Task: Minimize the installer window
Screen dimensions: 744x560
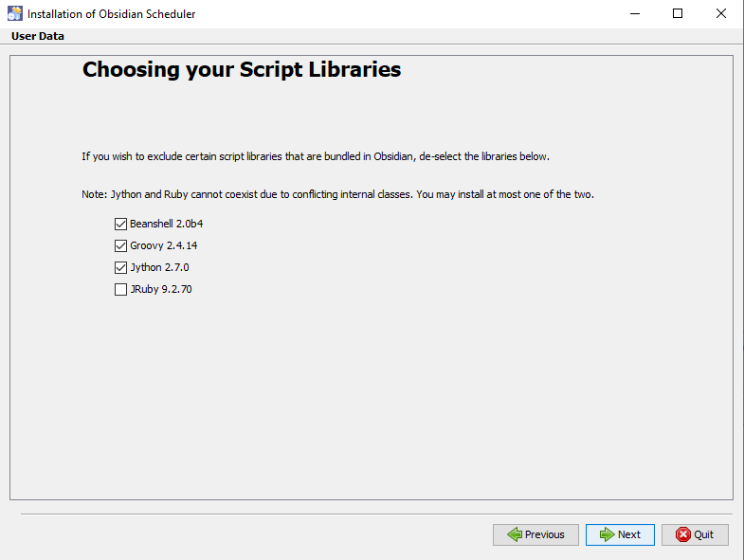Action: click(634, 14)
